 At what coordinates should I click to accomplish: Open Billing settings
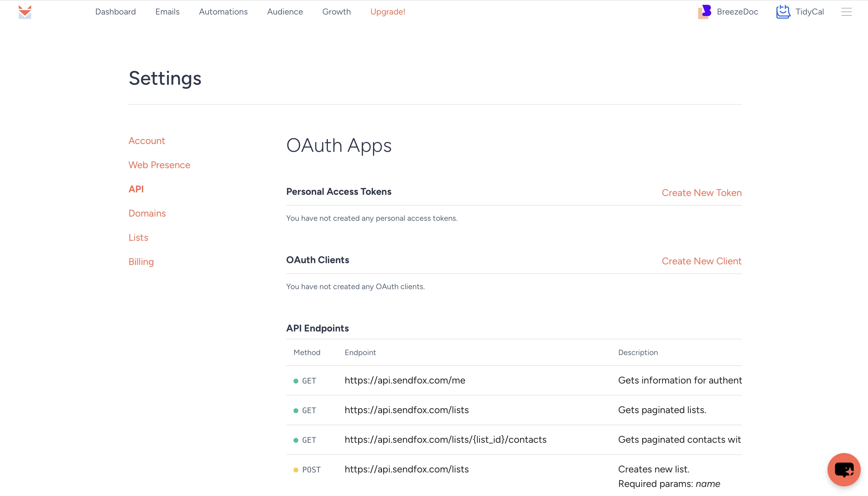click(141, 262)
